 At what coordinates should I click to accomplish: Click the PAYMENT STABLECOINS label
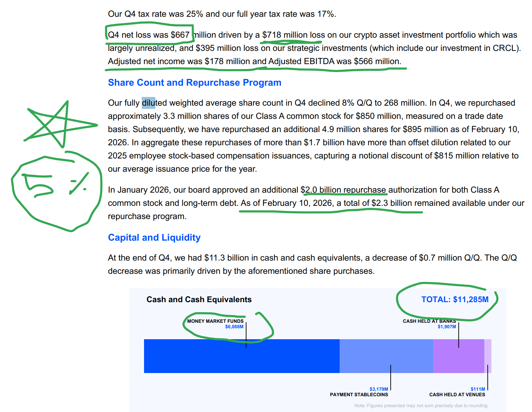(x=359, y=395)
